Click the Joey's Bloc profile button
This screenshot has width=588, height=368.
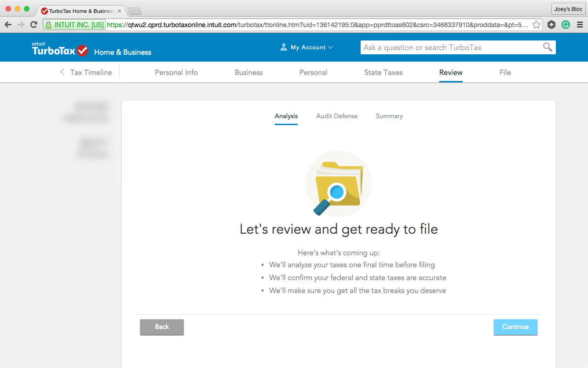point(568,9)
